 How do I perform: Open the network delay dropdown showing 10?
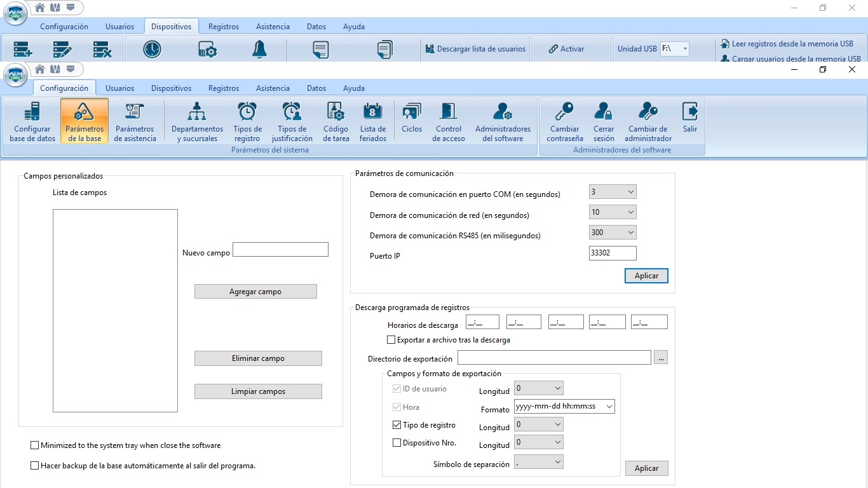[x=613, y=212]
